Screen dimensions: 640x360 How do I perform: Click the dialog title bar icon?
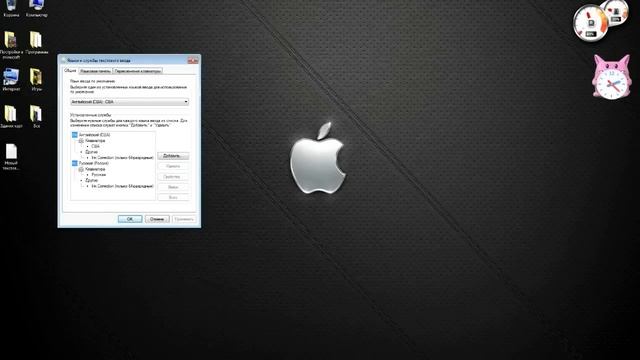(63, 60)
